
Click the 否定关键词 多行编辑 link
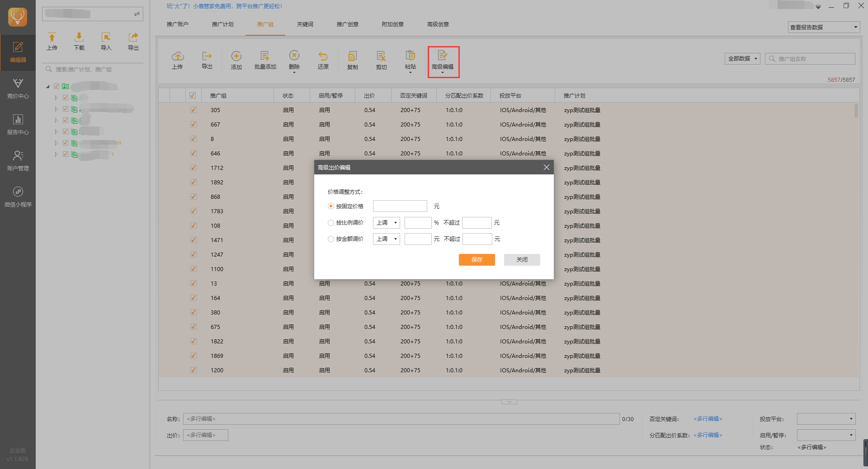[x=708, y=419]
